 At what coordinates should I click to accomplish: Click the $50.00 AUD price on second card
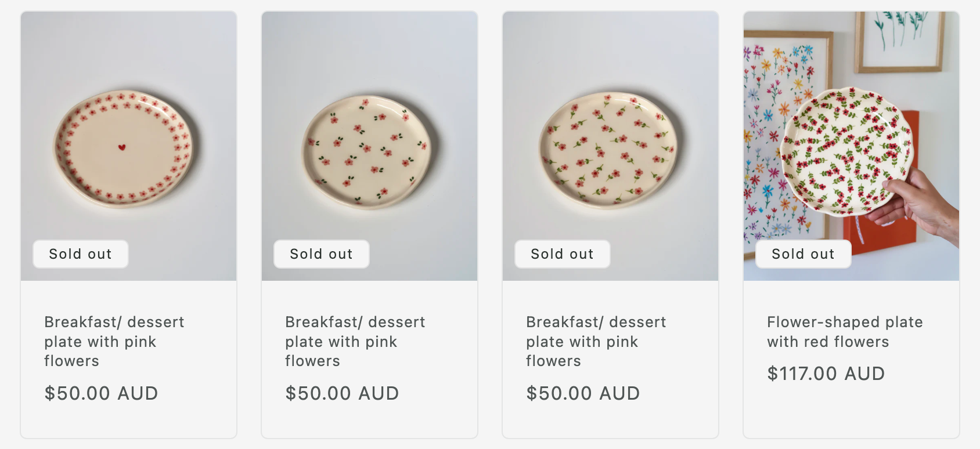342,393
